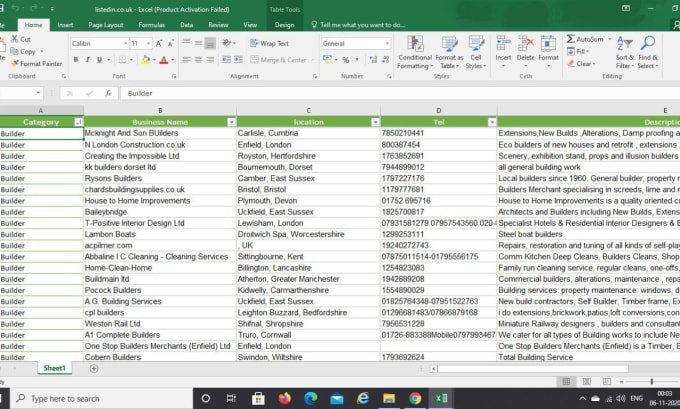680x409 pixels.
Task: Increase font size with the larger A icon
Action: pos(159,43)
